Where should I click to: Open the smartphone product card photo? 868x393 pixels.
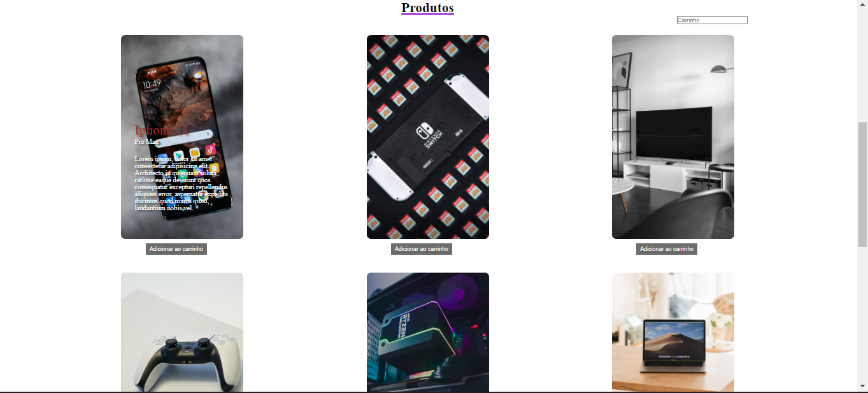(x=182, y=137)
